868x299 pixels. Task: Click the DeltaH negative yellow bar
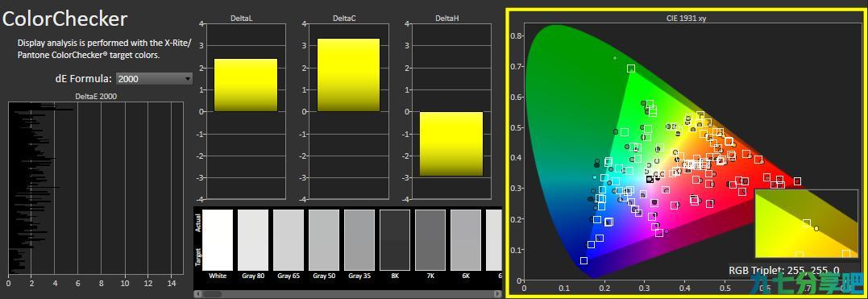pos(451,144)
